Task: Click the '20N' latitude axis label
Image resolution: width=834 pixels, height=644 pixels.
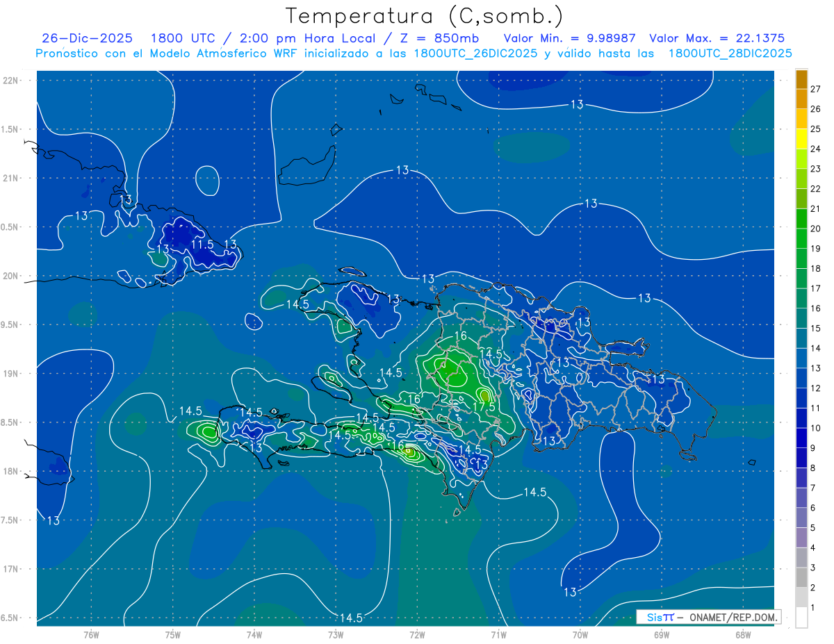Action: click(12, 276)
